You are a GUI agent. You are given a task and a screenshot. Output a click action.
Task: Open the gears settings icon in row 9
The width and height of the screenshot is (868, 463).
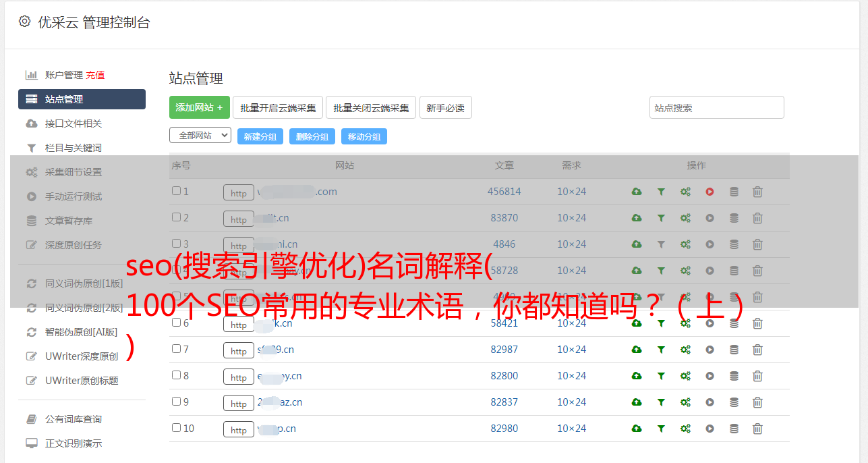(685, 402)
